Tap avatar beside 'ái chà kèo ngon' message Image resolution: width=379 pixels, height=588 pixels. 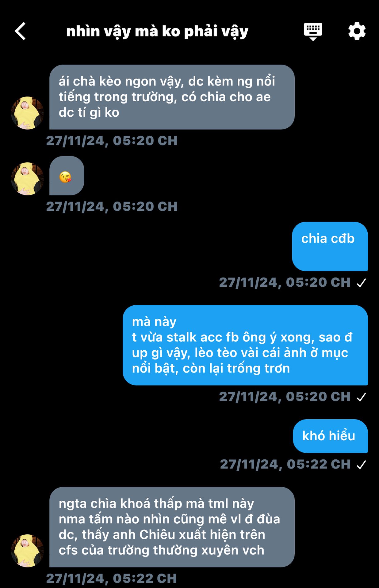click(x=28, y=113)
